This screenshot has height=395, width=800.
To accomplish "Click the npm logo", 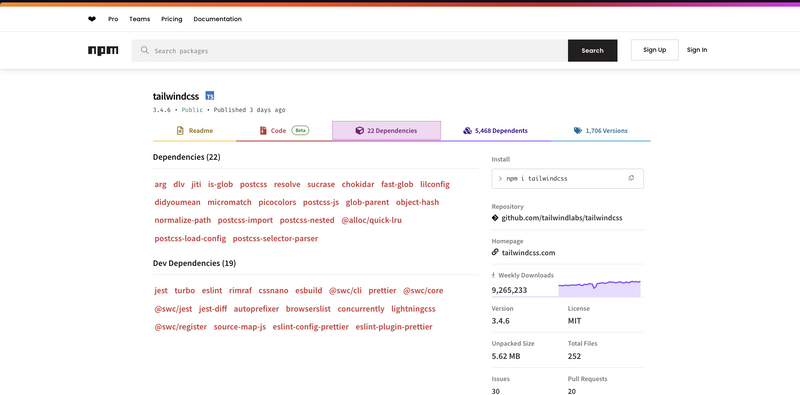I will [x=103, y=51].
